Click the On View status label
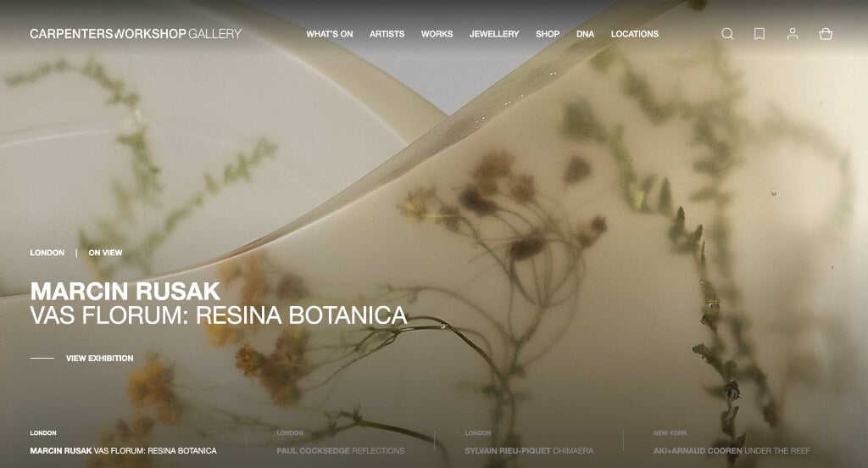The width and height of the screenshot is (868, 468). [105, 253]
